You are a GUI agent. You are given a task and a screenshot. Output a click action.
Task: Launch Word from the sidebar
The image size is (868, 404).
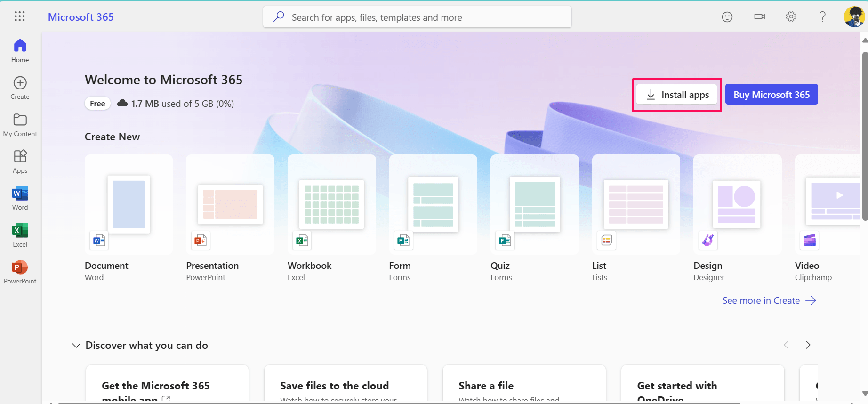[20, 198]
